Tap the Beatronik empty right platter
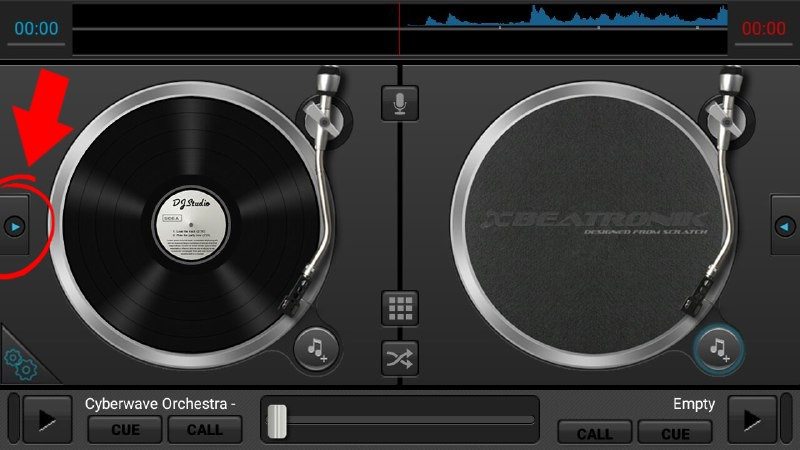 pyautogui.click(x=593, y=225)
